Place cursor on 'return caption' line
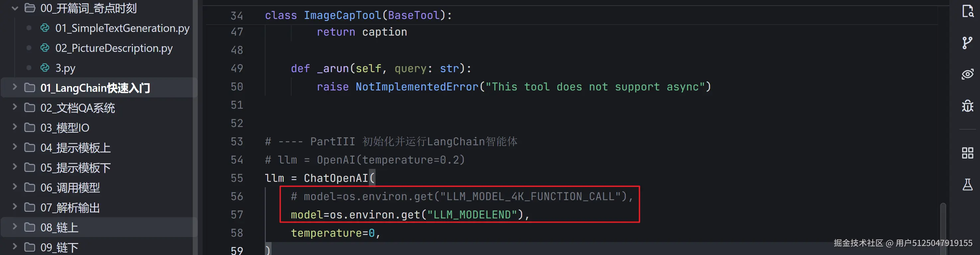The image size is (980, 255). pyautogui.click(x=362, y=32)
